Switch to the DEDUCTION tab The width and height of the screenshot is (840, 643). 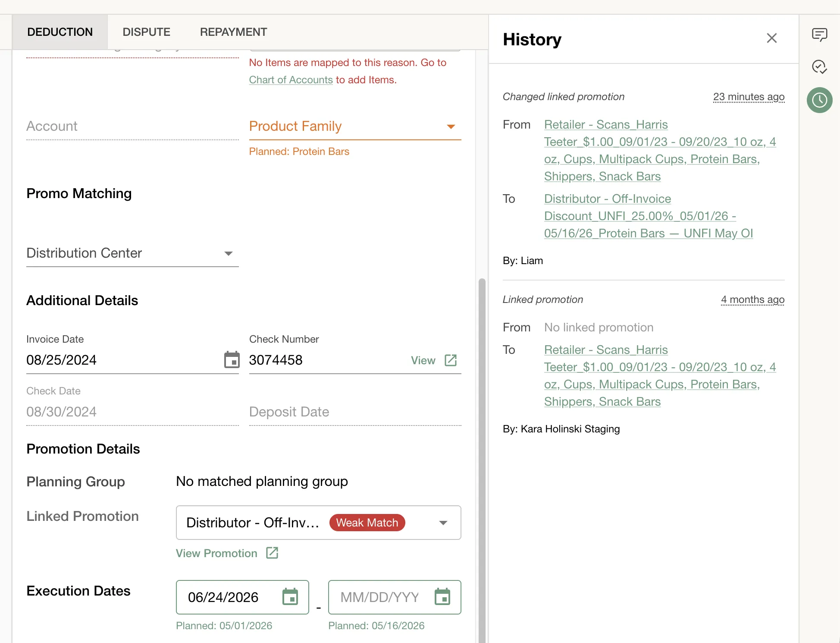[x=60, y=32]
